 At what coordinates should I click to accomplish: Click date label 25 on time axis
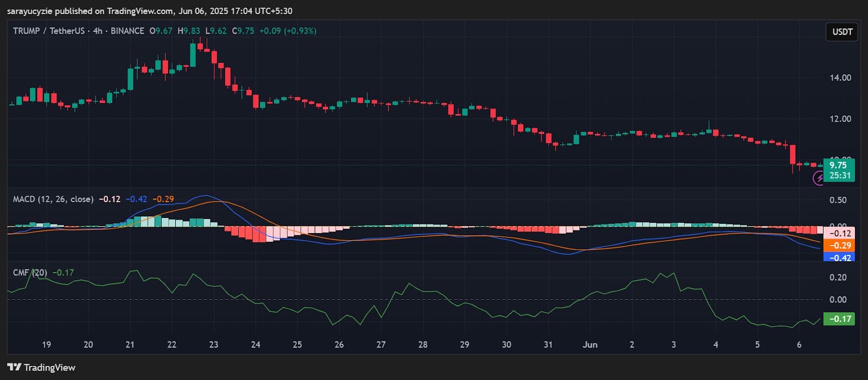click(x=297, y=344)
